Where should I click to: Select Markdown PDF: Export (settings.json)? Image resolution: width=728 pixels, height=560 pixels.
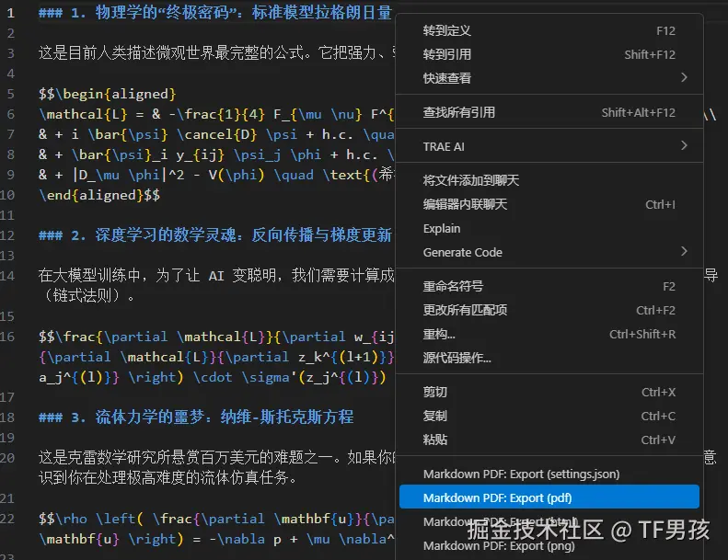549,474
